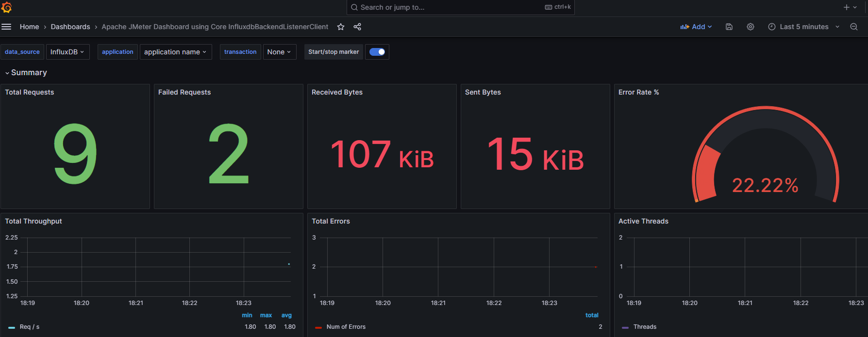
Task: Go to Home breadcrumb
Action: 29,27
